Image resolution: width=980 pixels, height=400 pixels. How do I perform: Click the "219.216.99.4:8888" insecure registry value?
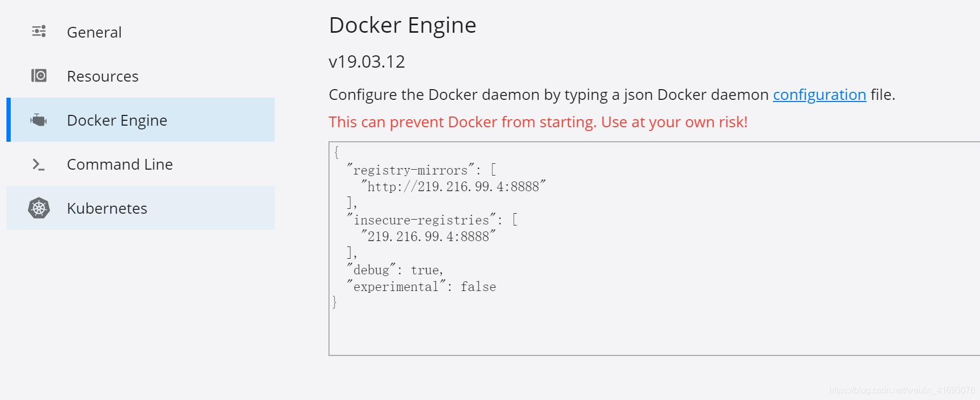(428, 236)
